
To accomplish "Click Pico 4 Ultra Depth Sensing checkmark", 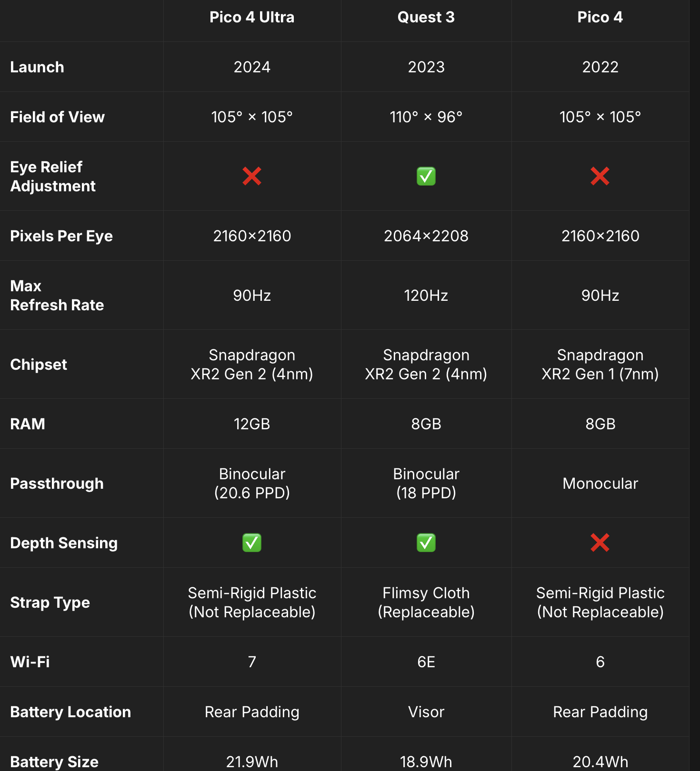I will (x=252, y=543).
